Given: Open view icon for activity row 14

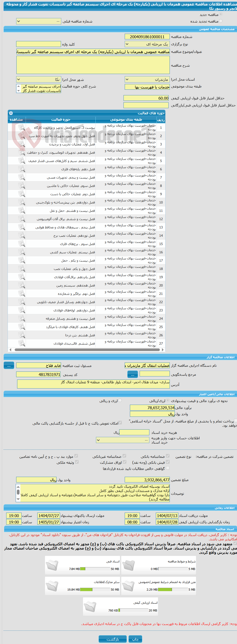Looking at the screenshot, I should (x=22, y=236).
